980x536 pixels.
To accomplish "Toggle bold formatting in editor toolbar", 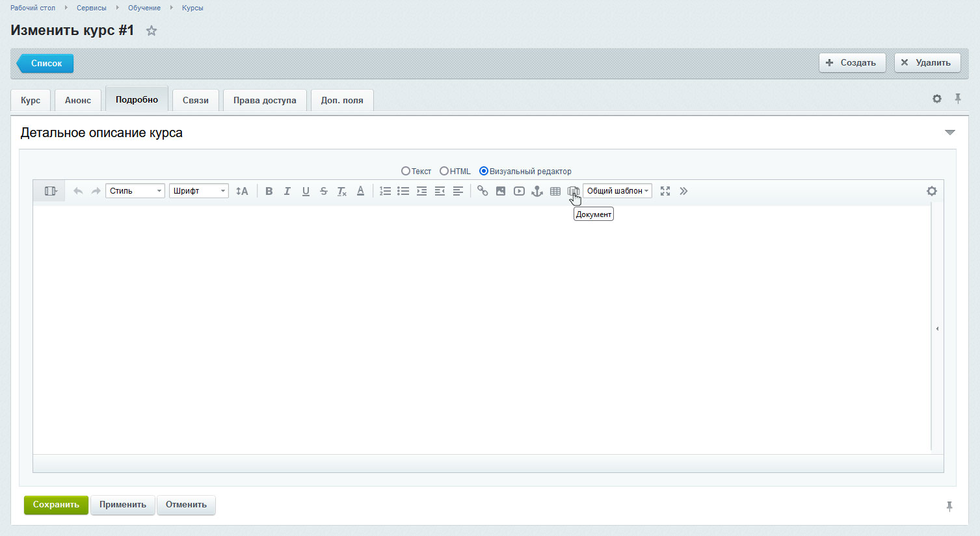I will click(269, 191).
